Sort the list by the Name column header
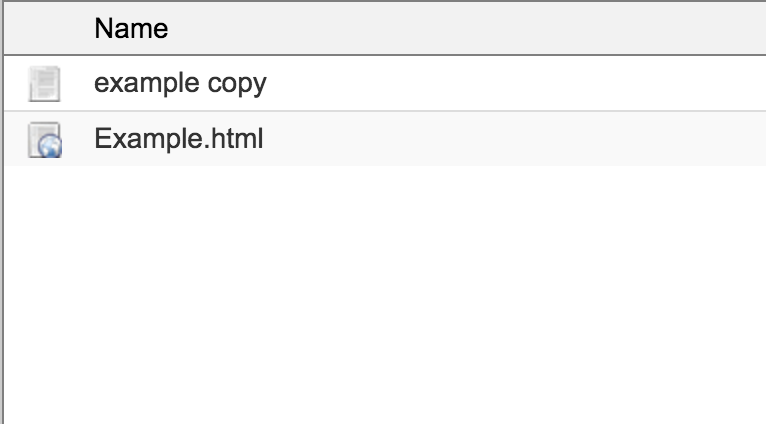This screenshot has width=766, height=424. tap(131, 28)
